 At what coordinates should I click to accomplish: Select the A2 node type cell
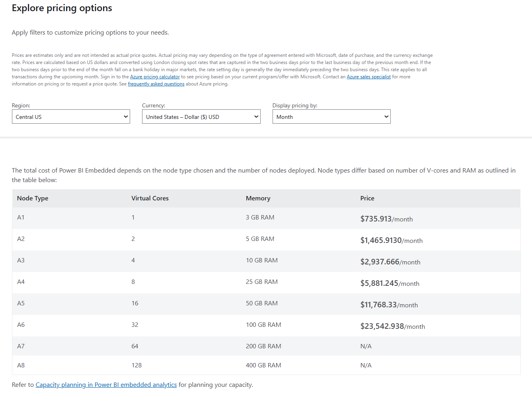coord(21,239)
